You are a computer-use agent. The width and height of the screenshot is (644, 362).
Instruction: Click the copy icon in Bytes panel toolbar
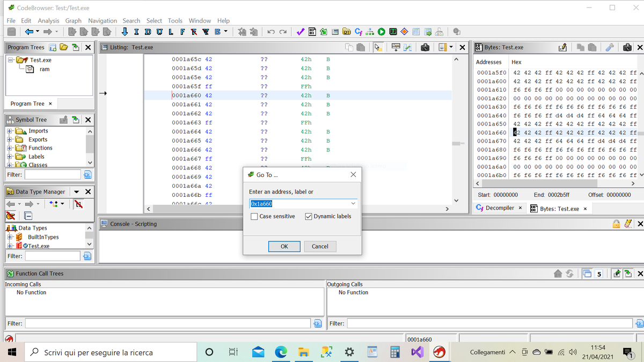[x=580, y=47]
